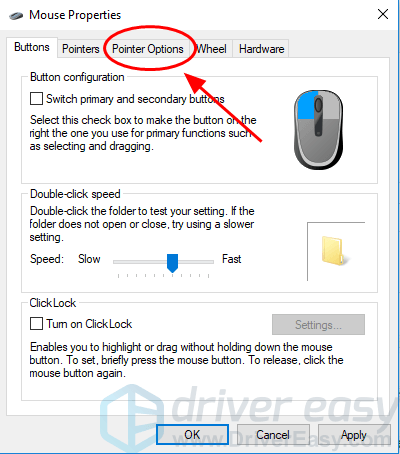Close the Mouse Properties dialog with X
The image size is (400, 454).
(x=383, y=14)
